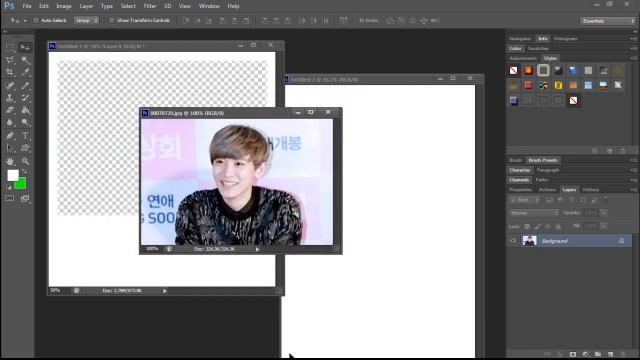Select the Horizontal Type tool
640x360 pixels.
(25, 136)
